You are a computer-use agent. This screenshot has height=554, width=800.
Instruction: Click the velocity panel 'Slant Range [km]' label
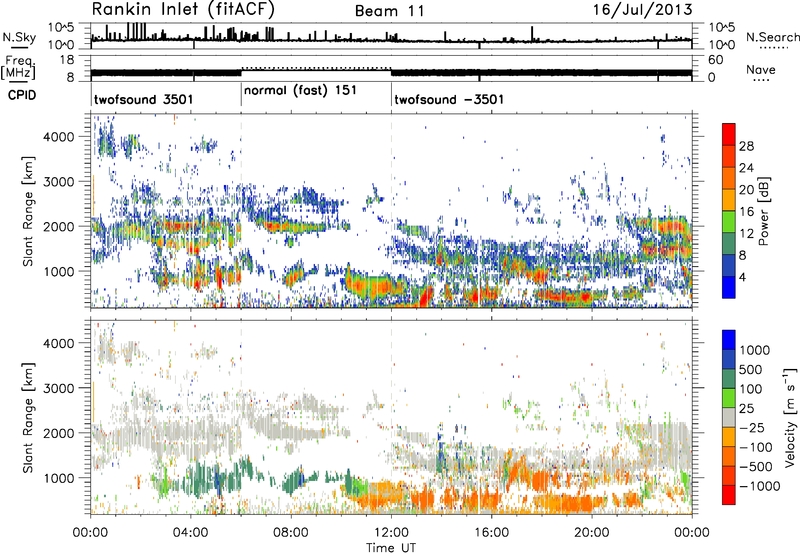28,417
